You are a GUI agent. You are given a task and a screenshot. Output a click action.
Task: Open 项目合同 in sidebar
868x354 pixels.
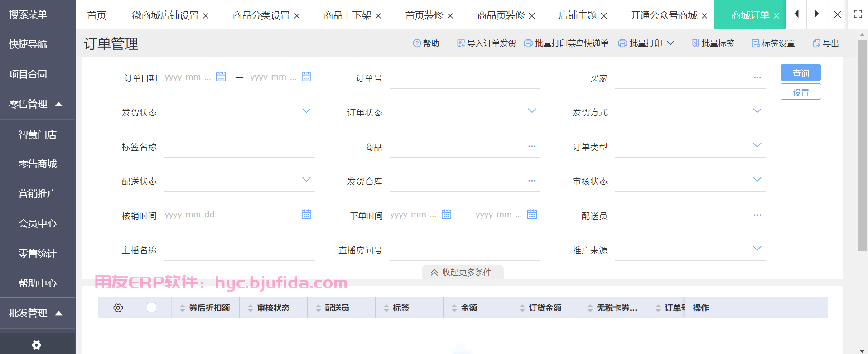click(x=28, y=74)
